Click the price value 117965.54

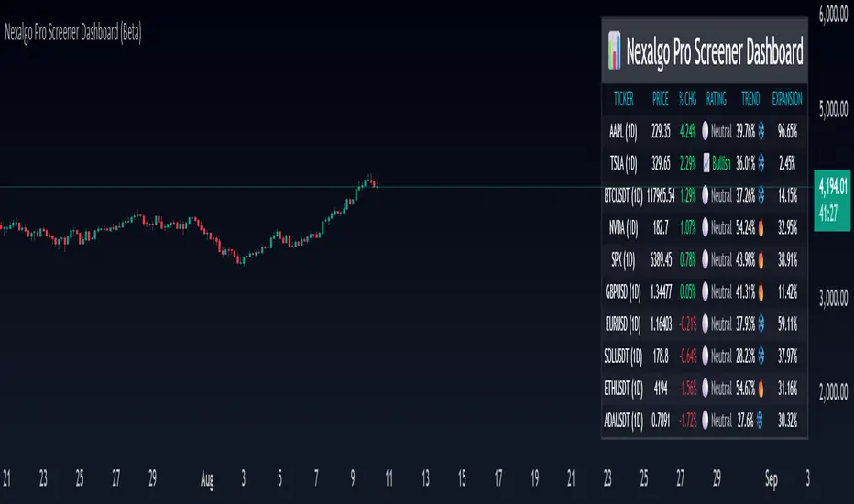coord(661,195)
